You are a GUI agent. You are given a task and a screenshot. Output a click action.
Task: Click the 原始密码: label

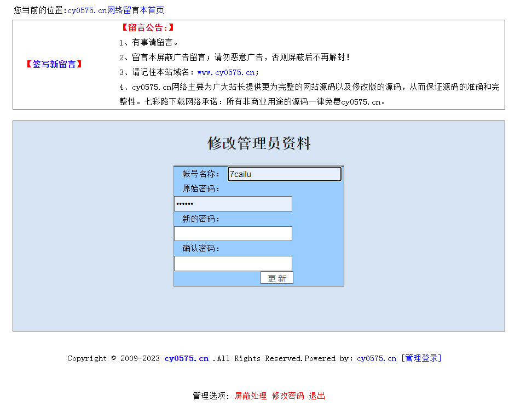(201, 189)
